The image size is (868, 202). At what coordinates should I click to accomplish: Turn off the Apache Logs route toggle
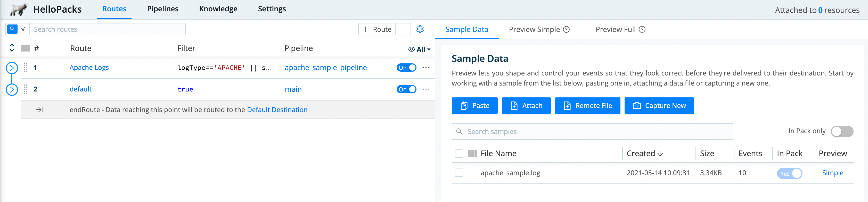pyautogui.click(x=406, y=68)
